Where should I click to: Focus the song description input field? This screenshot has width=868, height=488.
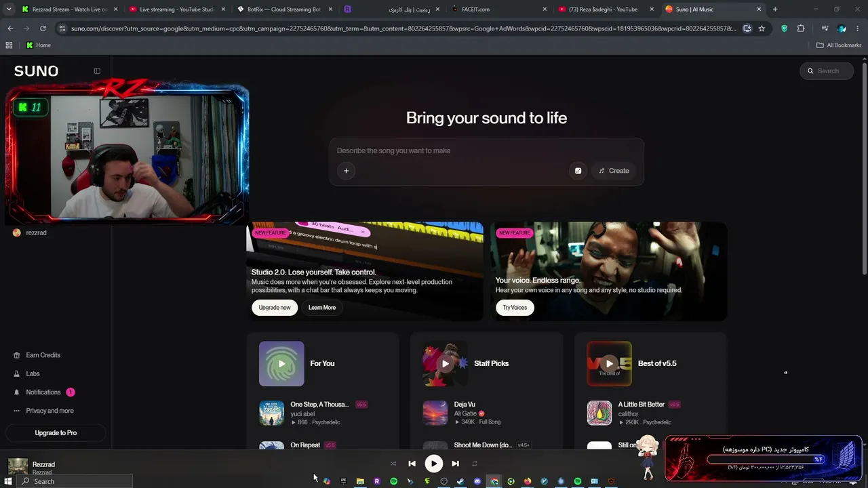tap(486, 150)
